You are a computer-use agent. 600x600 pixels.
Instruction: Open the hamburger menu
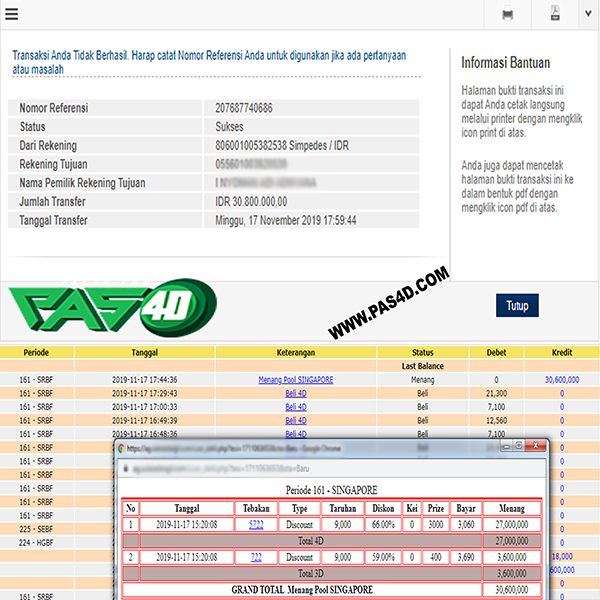click(11, 14)
